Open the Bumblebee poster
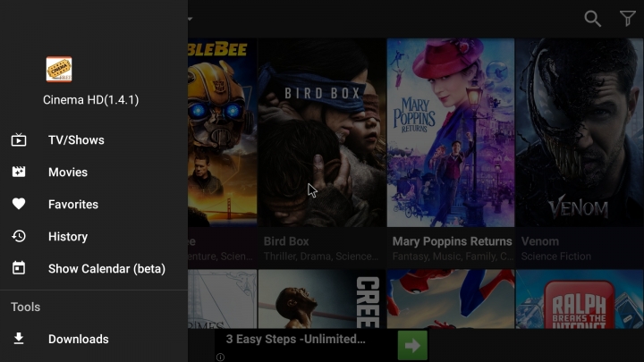The image size is (644, 362). pyautogui.click(x=222, y=132)
